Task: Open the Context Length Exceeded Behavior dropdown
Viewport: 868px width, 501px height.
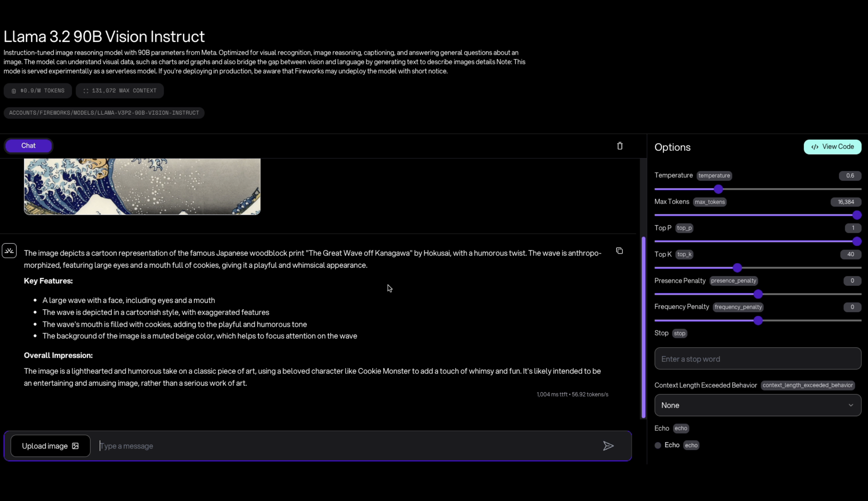Action: point(758,405)
